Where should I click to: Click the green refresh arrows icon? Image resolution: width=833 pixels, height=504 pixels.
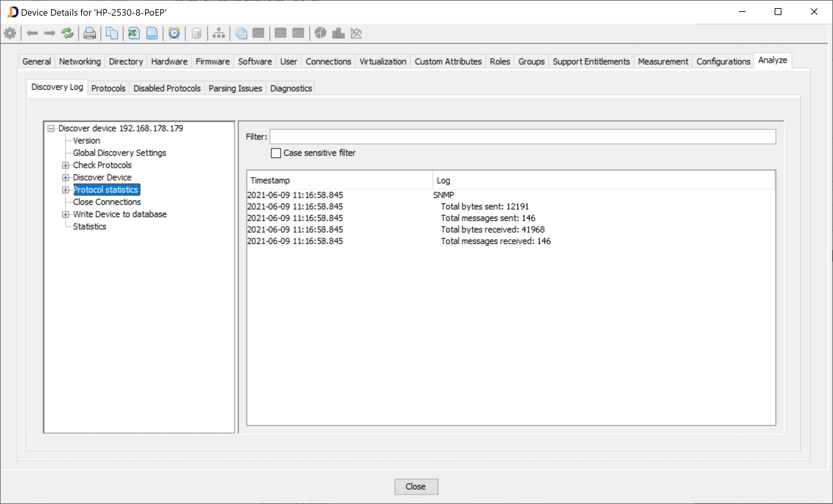click(x=68, y=33)
